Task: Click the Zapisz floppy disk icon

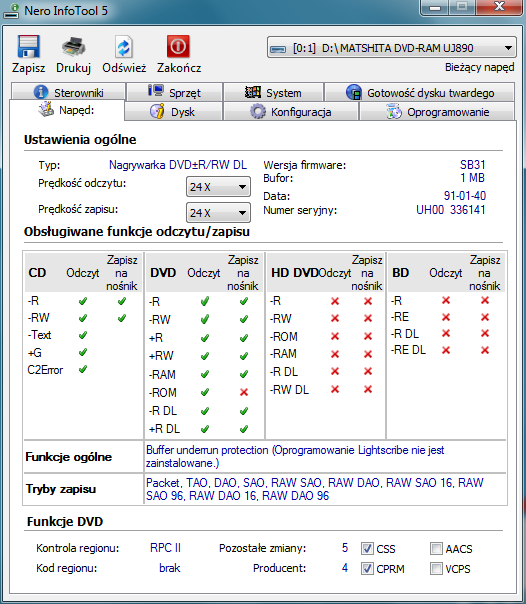Action: point(28,47)
